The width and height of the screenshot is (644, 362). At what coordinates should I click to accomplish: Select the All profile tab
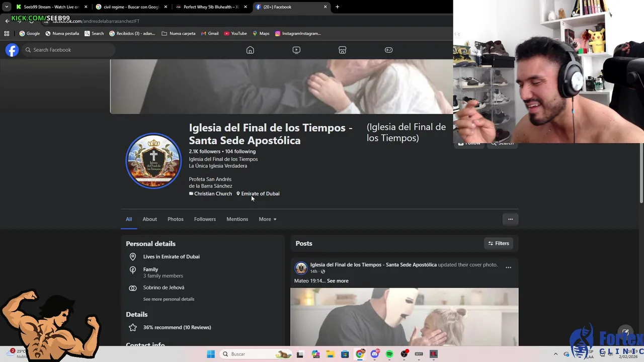point(129,219)
